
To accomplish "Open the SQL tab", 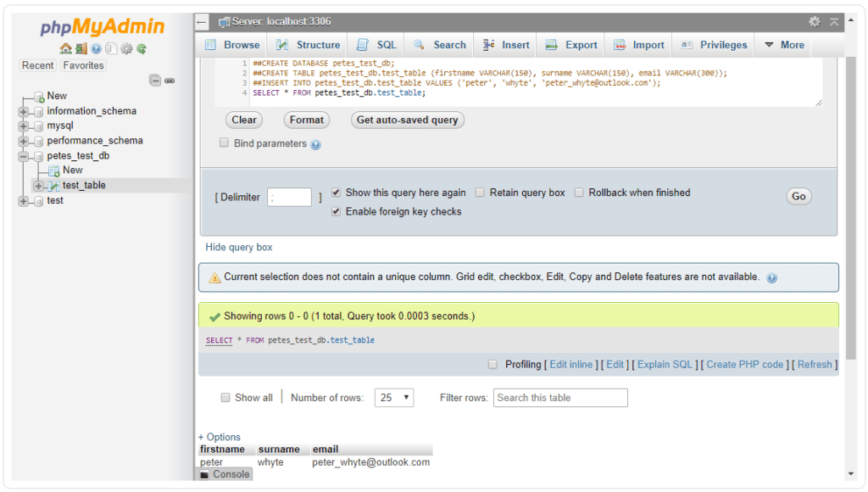I will click(x=376, y=45).
